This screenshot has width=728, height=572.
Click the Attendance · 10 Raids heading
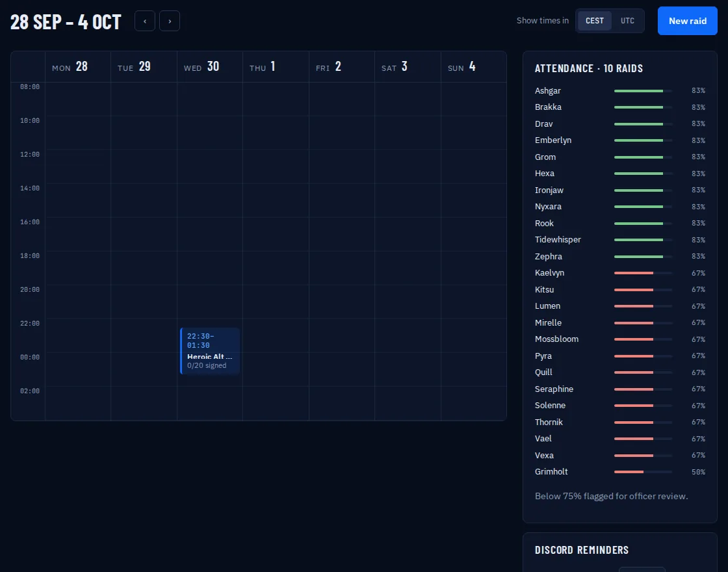(x=589, y=69)
